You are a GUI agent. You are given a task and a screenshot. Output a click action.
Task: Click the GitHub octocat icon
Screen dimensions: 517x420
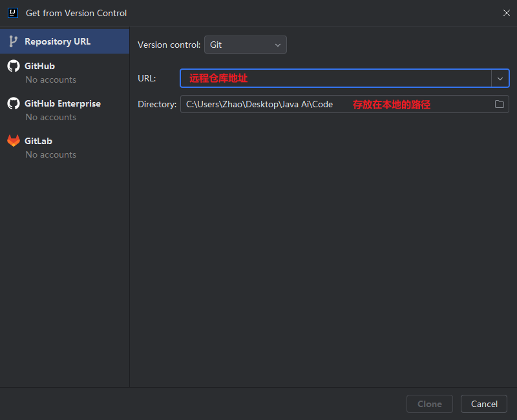tap(14, 66)
